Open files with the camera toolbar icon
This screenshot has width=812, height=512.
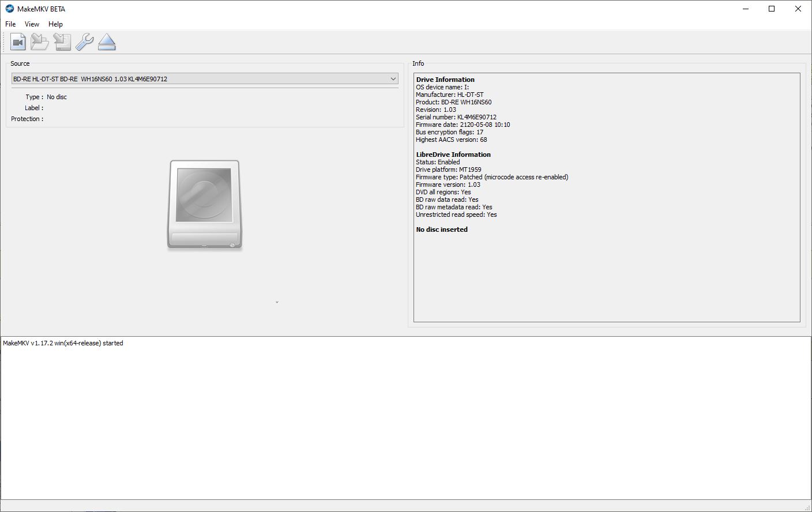pos(18,42)
